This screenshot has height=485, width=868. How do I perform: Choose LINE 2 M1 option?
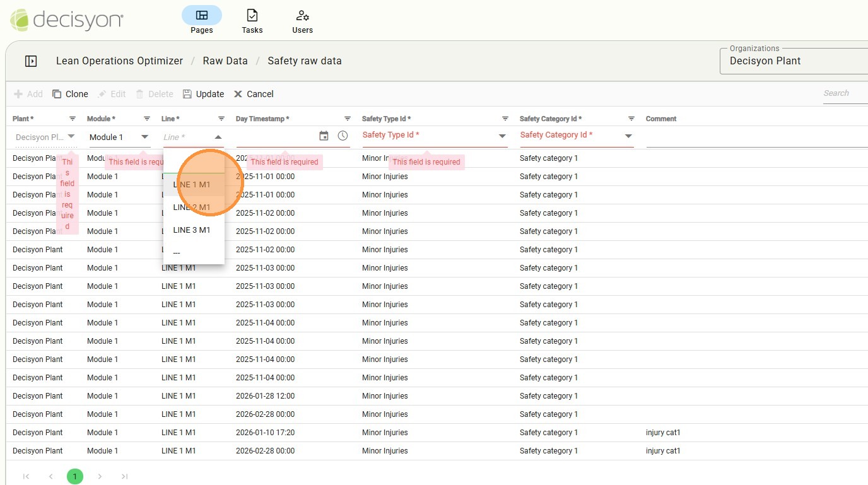(192, 207)
